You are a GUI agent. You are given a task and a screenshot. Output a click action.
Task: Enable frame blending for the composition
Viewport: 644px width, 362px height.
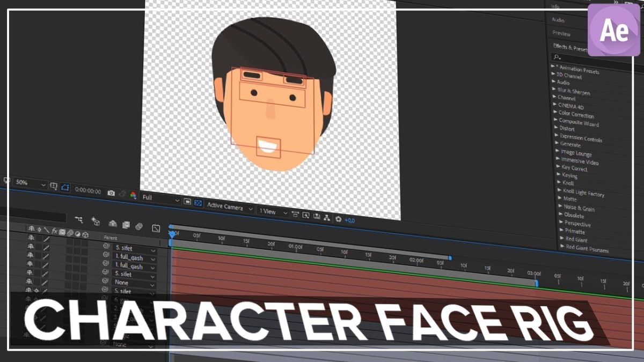(126, 225)
